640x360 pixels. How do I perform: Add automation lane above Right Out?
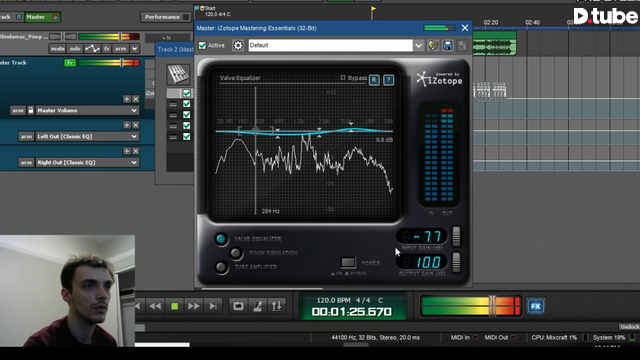coord(127,151)
